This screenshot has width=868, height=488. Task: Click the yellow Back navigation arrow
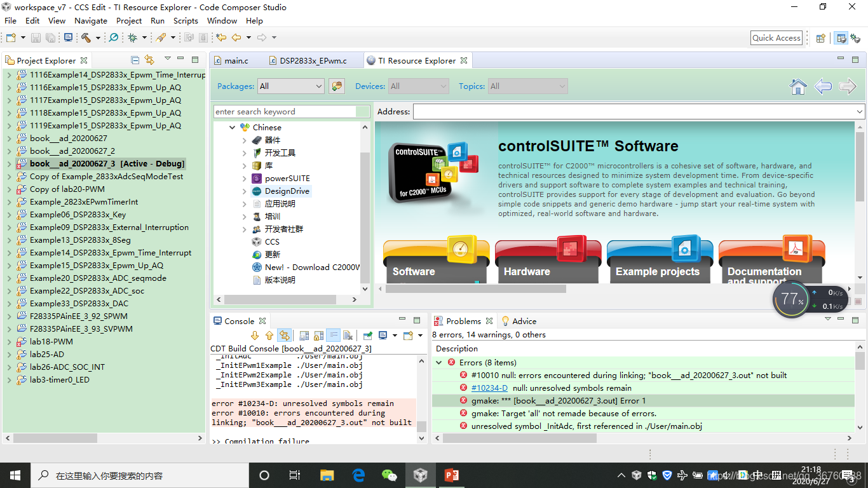236,38
